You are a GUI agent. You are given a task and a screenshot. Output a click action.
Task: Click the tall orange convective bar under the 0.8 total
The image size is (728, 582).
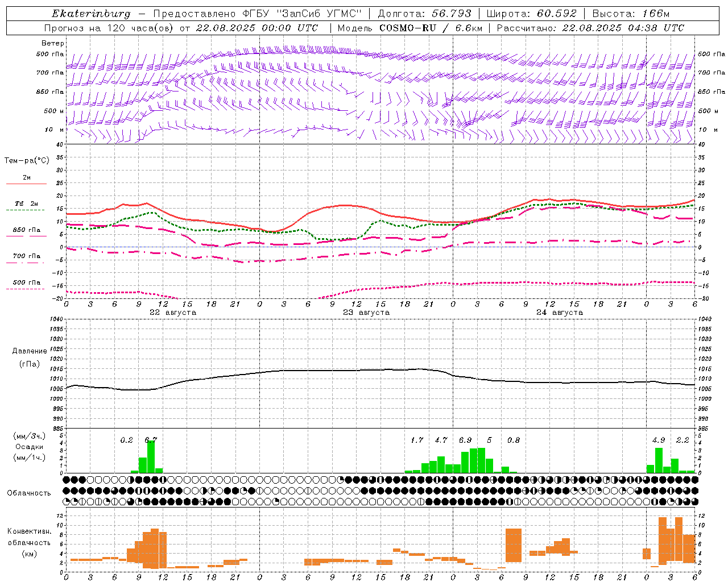[x=514, y=545]
